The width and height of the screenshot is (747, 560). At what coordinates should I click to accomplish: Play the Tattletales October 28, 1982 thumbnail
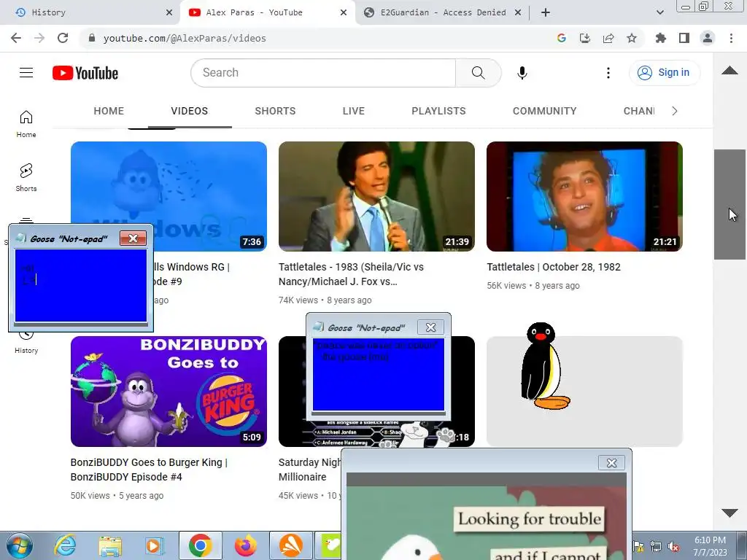point(584,196)
